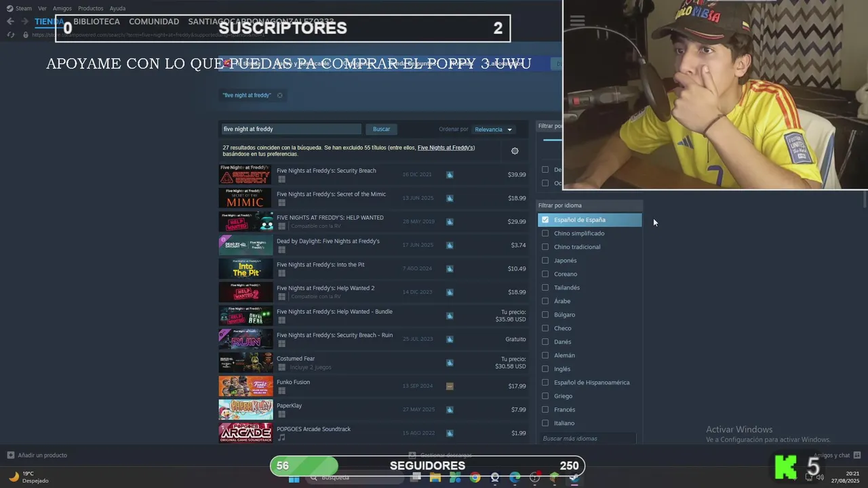Screen dimensions: 868x488
Task: Follow the excluded Five Nights at Freddy's link
Action: [x=446, y=148]
